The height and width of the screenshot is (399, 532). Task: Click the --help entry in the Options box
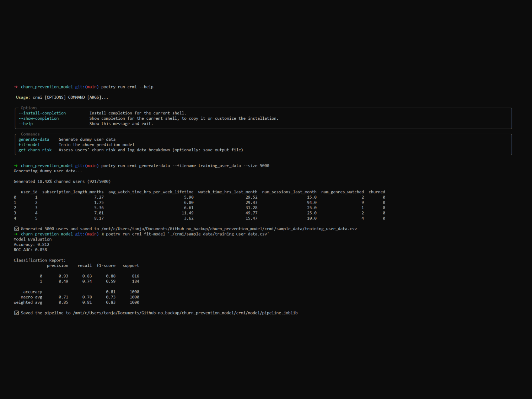tap(26, 124)
